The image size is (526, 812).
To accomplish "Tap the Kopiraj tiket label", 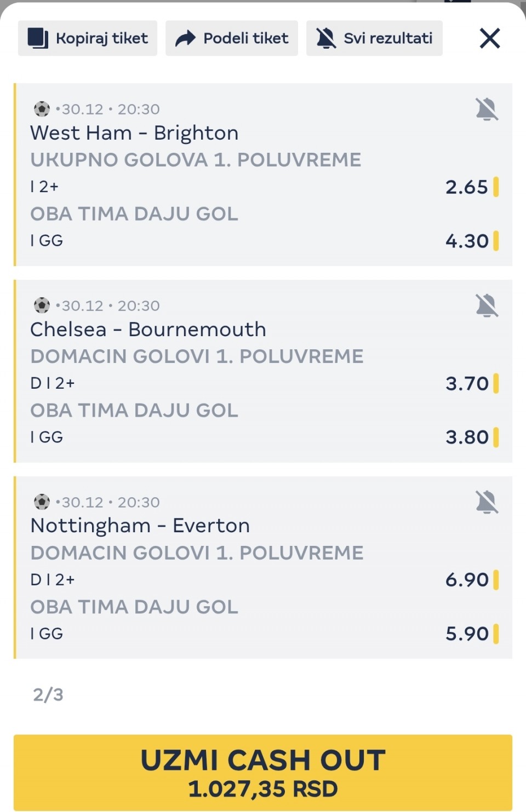I will (x=102, y=38).
